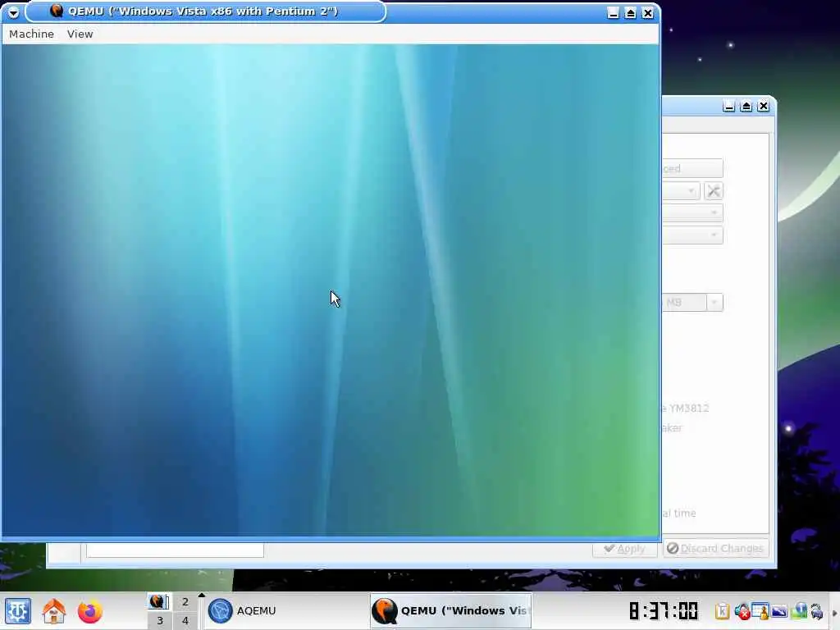
Task: Open the QEMU window operations menu arrow
Action: click(13, 12)
